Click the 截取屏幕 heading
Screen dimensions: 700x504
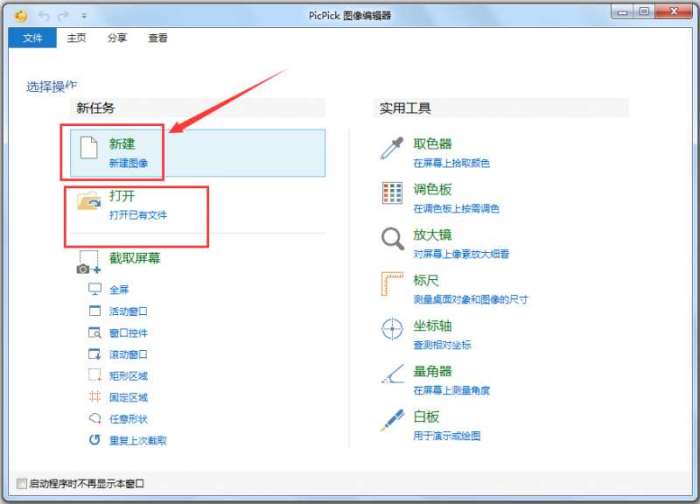[134, 258]
